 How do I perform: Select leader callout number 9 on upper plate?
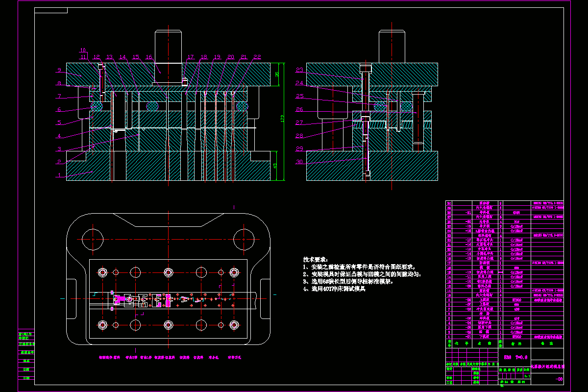[59, 70]
